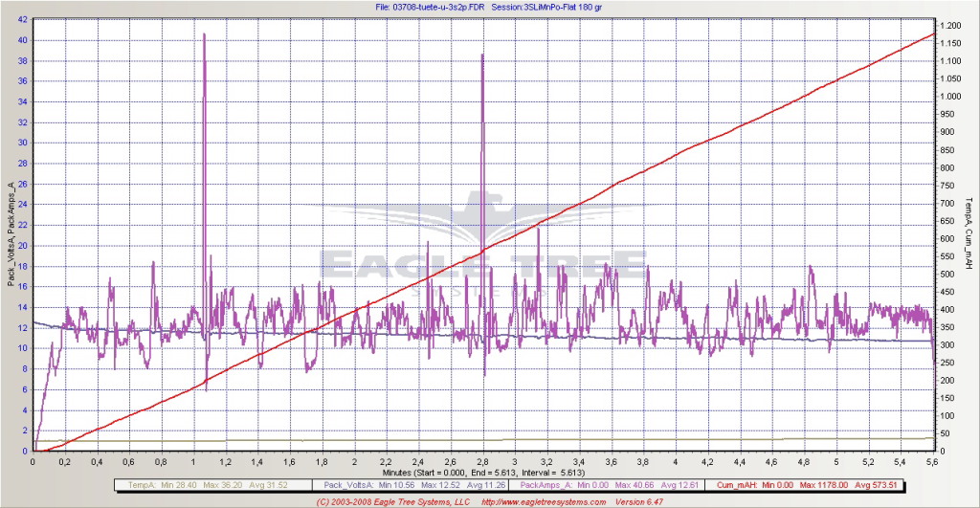Select the 40 tick on the left axis
Viewport: 980px width, 508px height.
(x=23, y=40)
